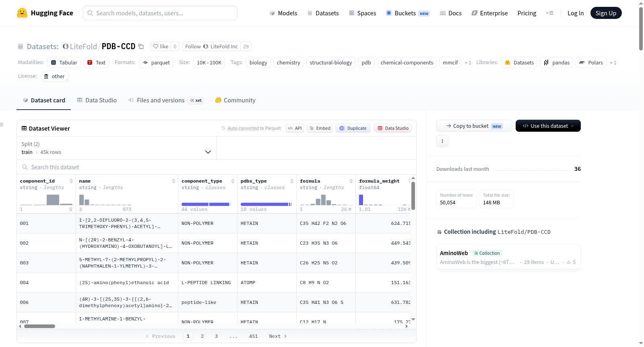Open Docs in the navigation bar
The image size is (644, 347).
[x=451, y=13]
